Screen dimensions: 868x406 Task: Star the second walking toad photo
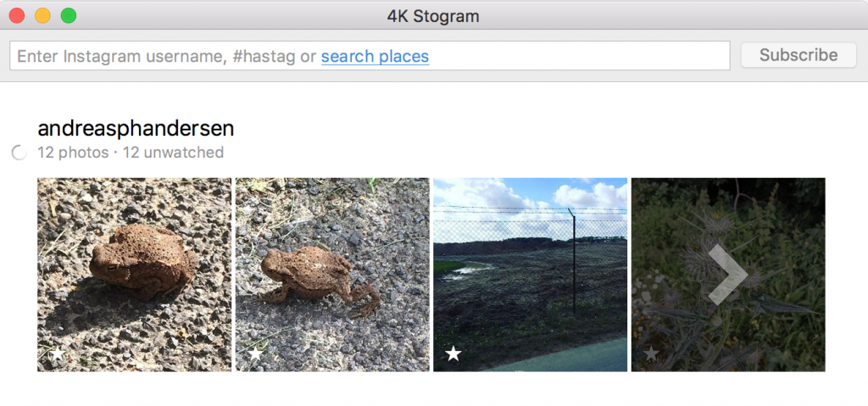[255, 353]
